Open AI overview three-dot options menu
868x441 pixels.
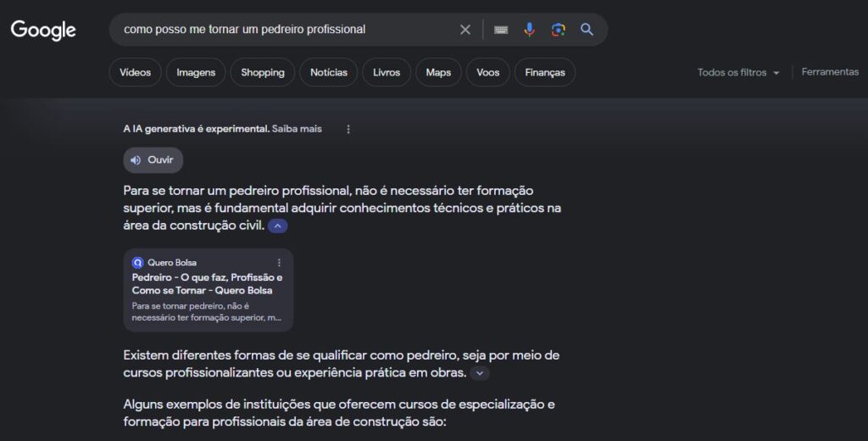tap(348, 129)
